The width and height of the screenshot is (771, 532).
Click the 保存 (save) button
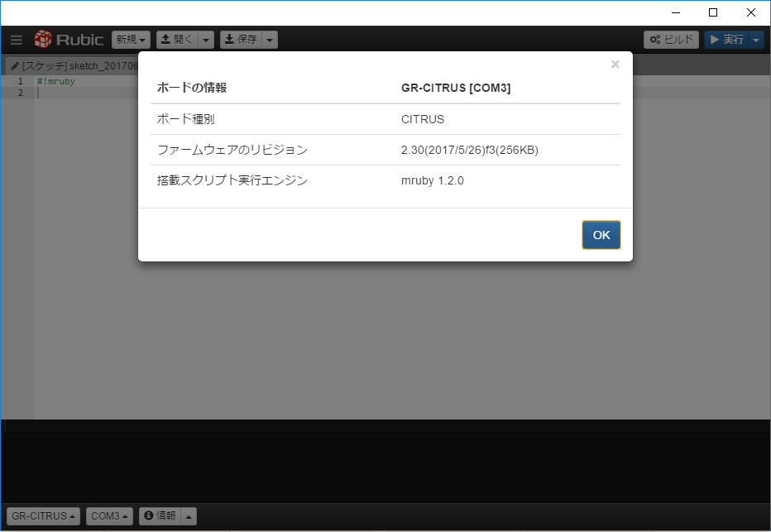coord(241,40)
